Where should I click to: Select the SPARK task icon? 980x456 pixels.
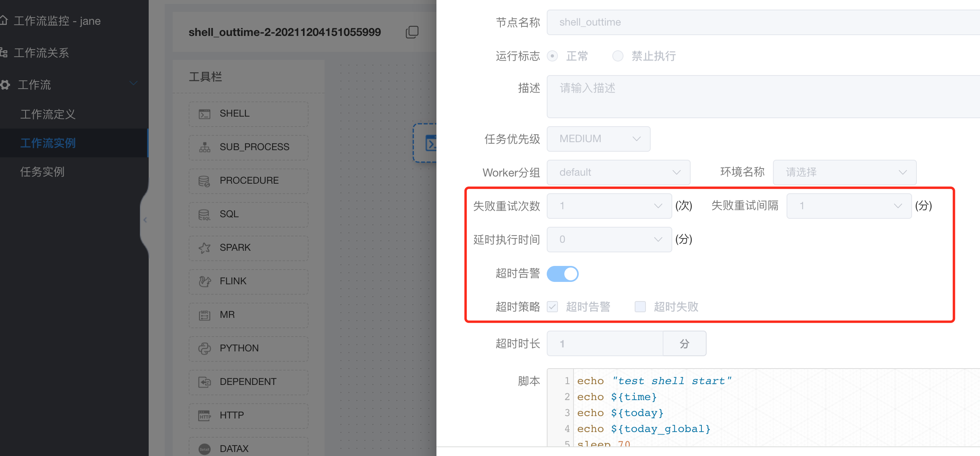tap(248, 248)
